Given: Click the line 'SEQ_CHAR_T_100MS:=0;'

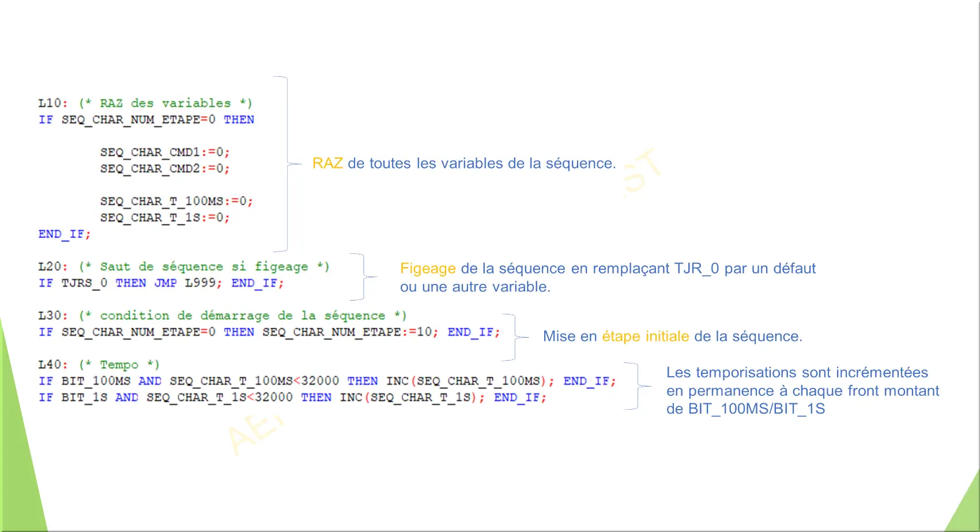Looking at the screenshot, I should (x=176, y=201).
